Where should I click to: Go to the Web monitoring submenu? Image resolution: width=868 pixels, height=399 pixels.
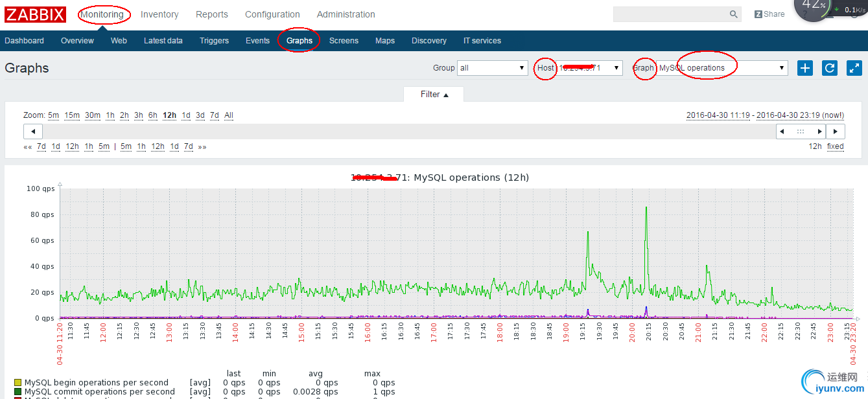[119, 41]
